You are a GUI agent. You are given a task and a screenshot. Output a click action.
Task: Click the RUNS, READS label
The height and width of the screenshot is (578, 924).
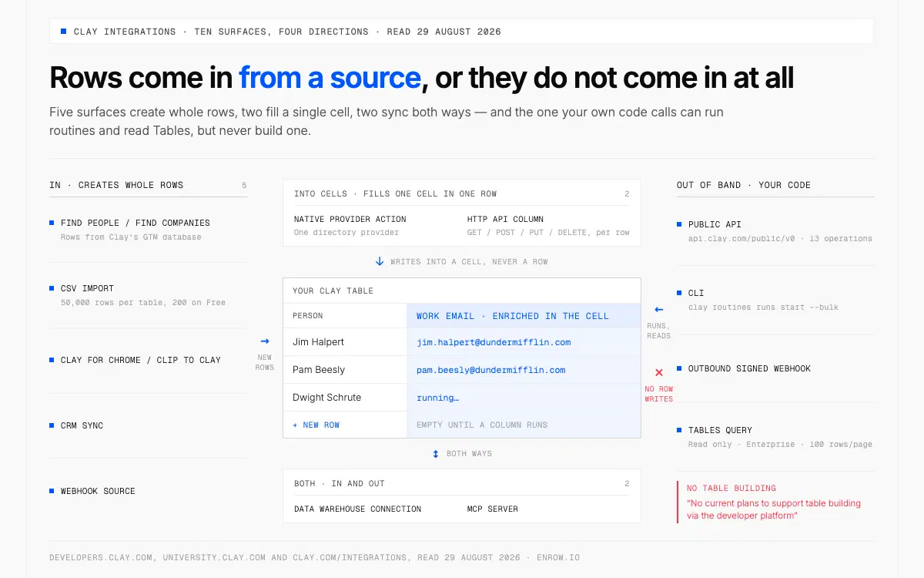tap(659, 331)
